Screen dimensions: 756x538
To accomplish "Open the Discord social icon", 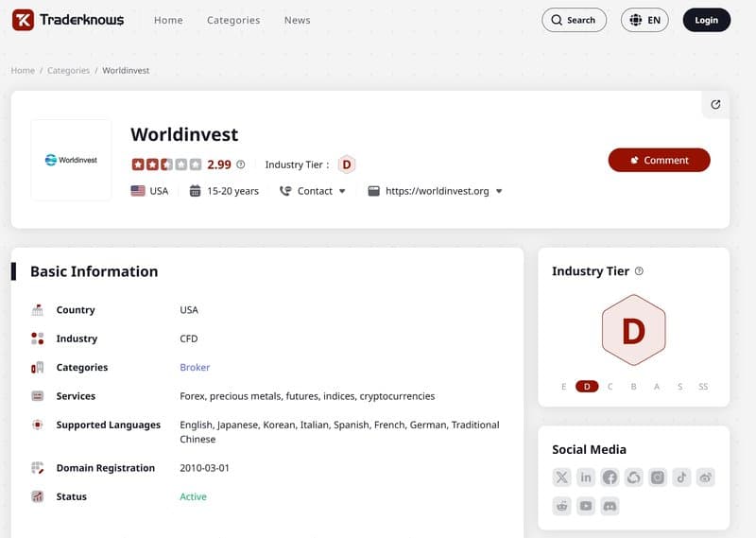I will point(610,506).
